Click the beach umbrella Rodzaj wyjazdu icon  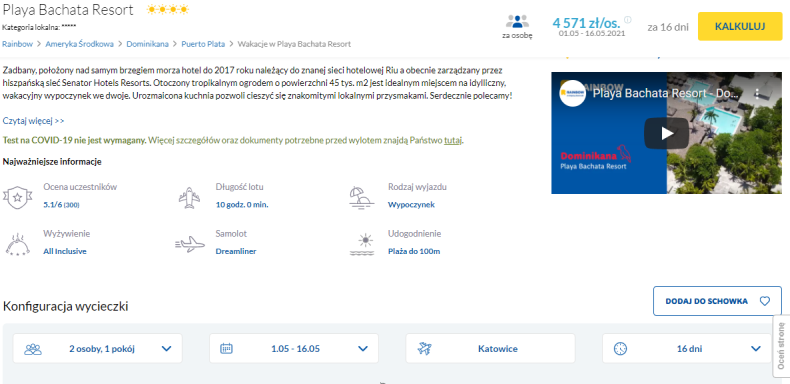click(x=362, y=197)
